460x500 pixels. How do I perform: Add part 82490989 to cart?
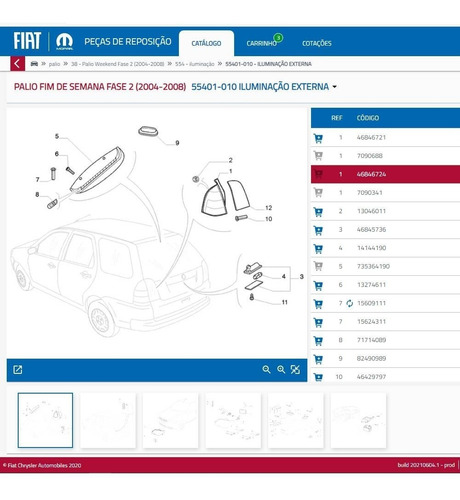[318, 359]
